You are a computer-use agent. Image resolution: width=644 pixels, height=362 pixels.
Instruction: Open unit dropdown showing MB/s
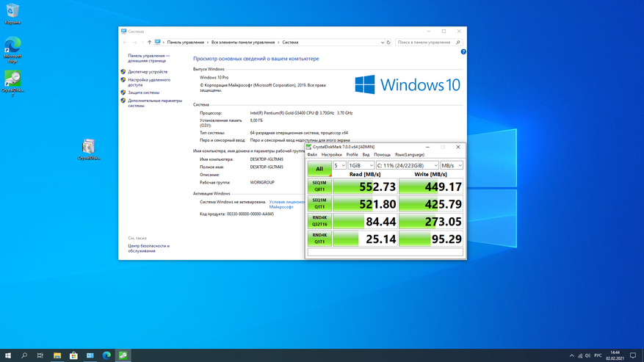tap(452, 165)
